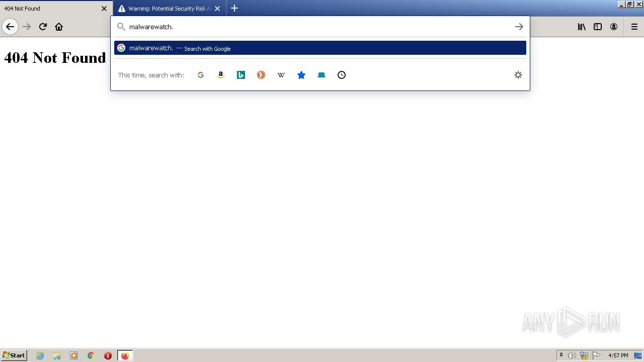Search this time with Amazon icon

221,75
